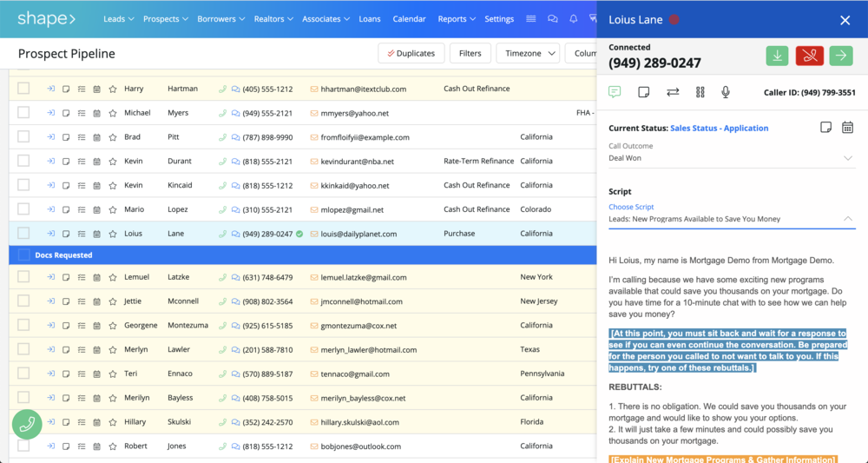Tick the checkbox for Kevin Durant

[23, 162]
